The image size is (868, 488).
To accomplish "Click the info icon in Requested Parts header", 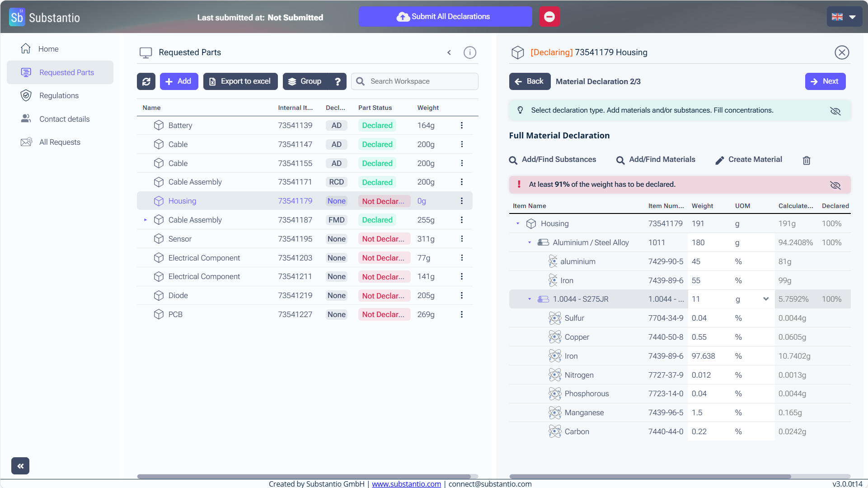I will point(469,52).
